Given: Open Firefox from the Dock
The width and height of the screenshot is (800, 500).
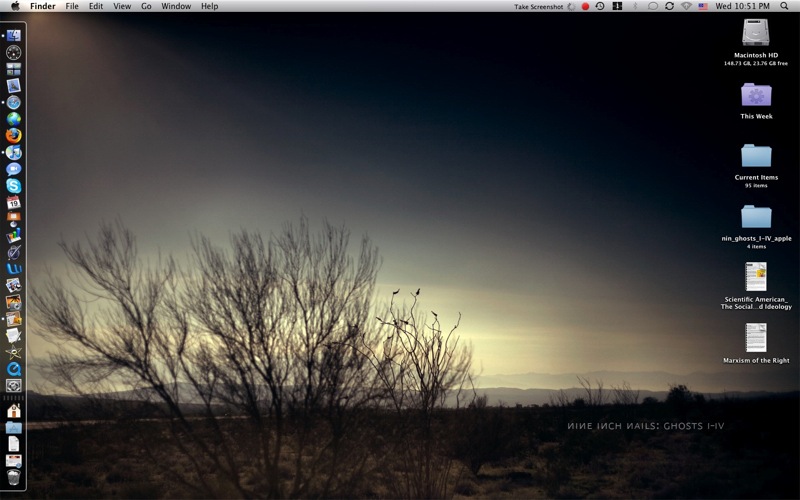Looking at the screenshot, I should tap(14, 135).
